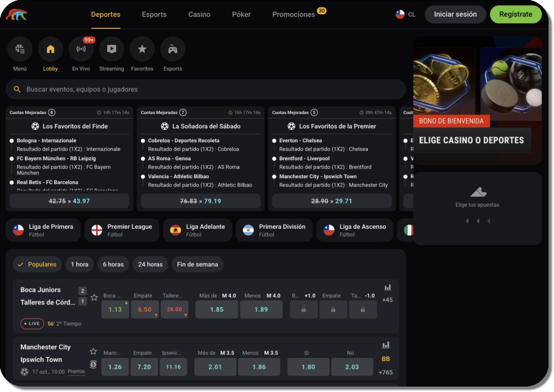554x392 pixels.
Task: Open Primera División chip
Action: (x=274, y=230)
